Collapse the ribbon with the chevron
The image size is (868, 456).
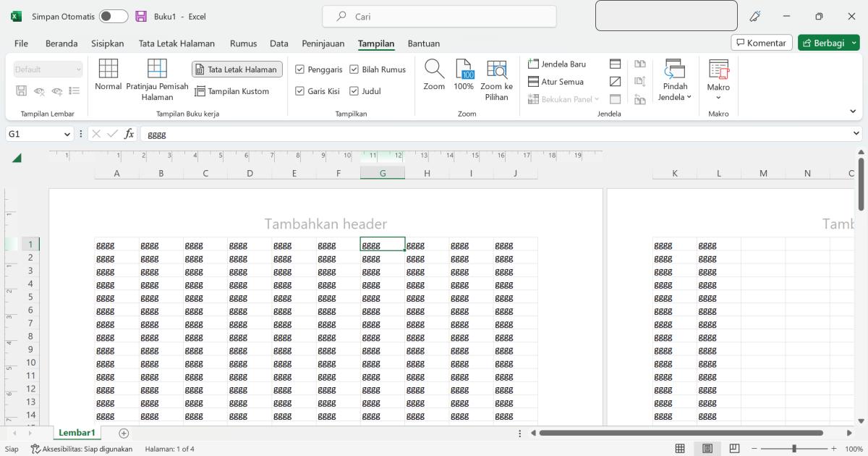pyautogui.click(x=853, y=111)
